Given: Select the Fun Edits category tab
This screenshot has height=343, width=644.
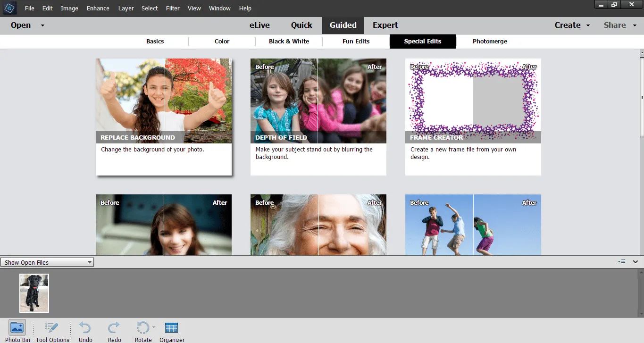Looking at the screenshot, I should coord(356,42).
